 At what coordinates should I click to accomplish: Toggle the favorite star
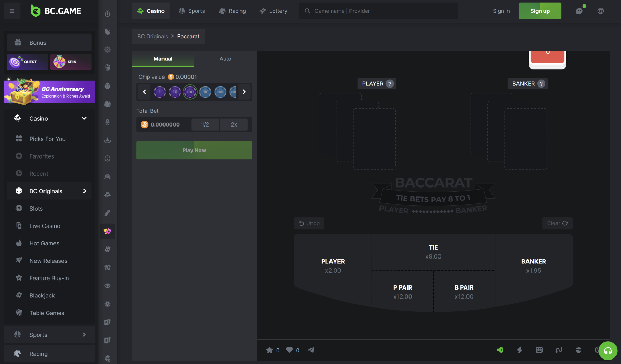269,350
